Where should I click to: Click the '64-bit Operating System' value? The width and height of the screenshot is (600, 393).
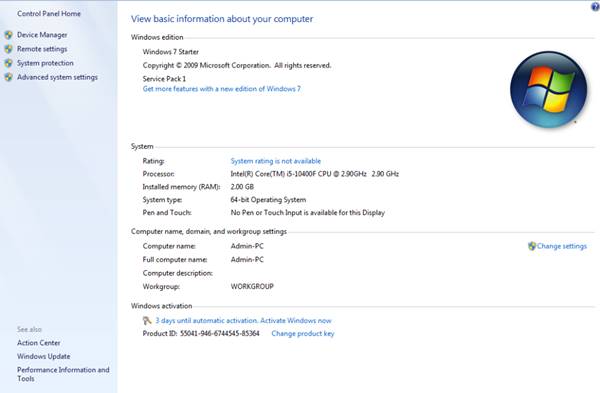pos(268,200)
